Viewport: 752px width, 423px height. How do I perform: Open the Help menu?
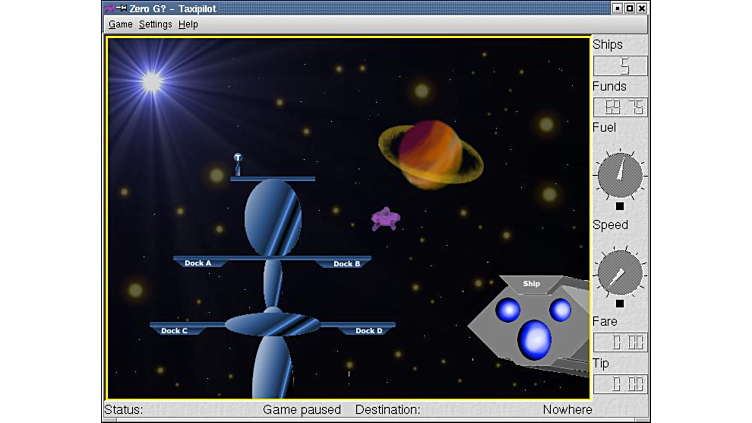point(188,24)
